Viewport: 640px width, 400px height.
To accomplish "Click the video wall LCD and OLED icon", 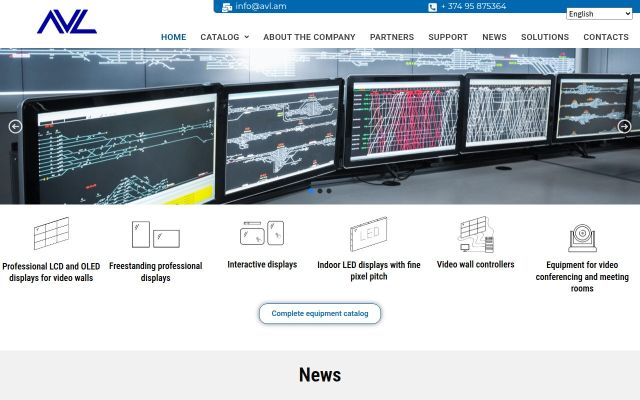I will pos(51,233).
